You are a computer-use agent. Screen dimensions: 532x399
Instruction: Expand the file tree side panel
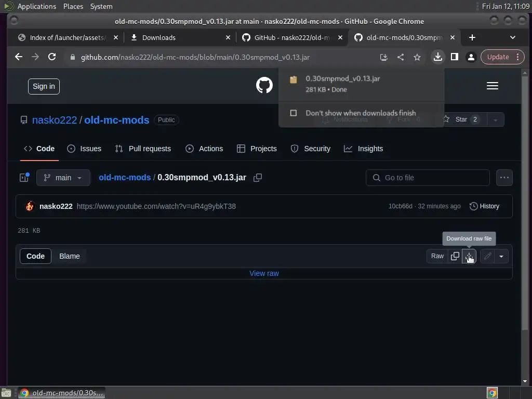click(24, 178)
